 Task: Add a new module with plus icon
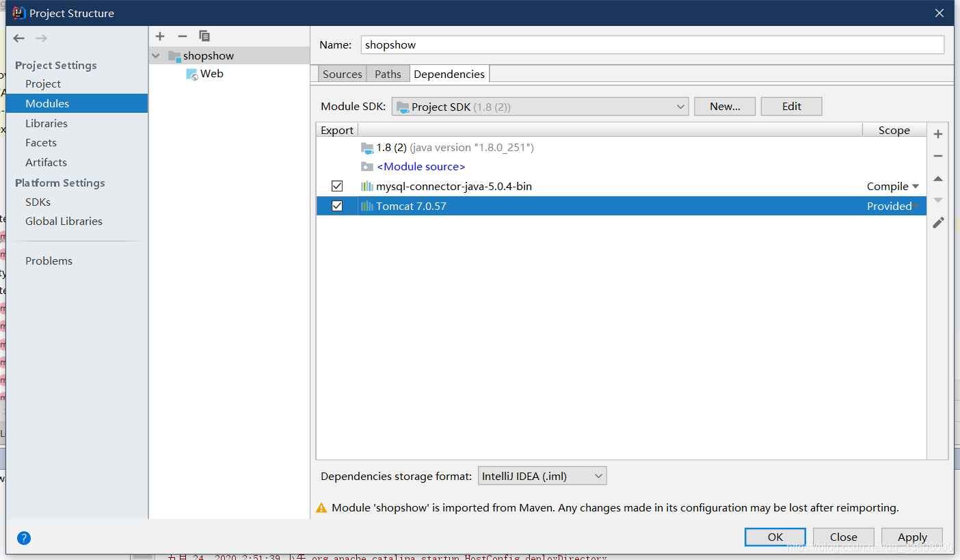point(160,36)
